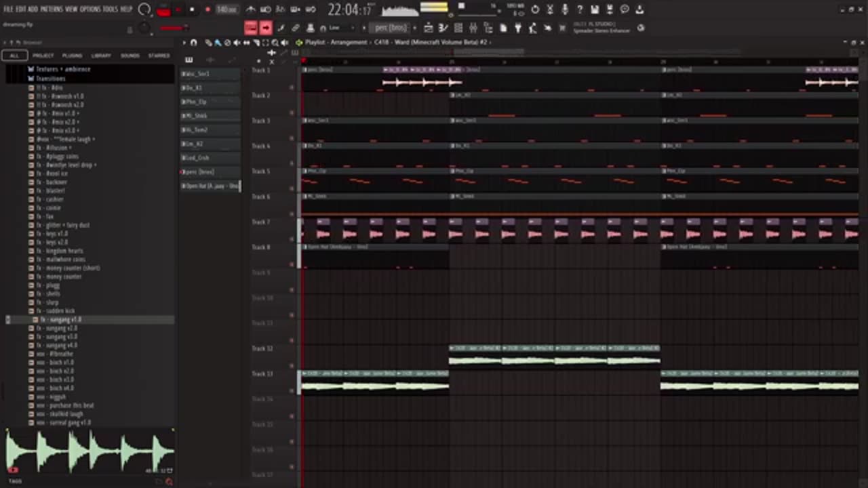
Task: Select the stamp tool in toolbar
Action: click(x=310, y=28)
